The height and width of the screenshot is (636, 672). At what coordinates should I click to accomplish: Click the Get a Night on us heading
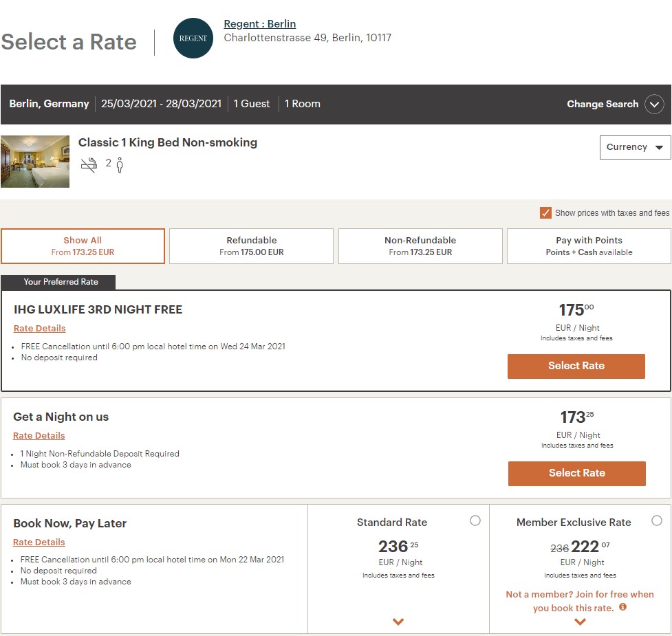pyautogui.click(x=61, y=417)
